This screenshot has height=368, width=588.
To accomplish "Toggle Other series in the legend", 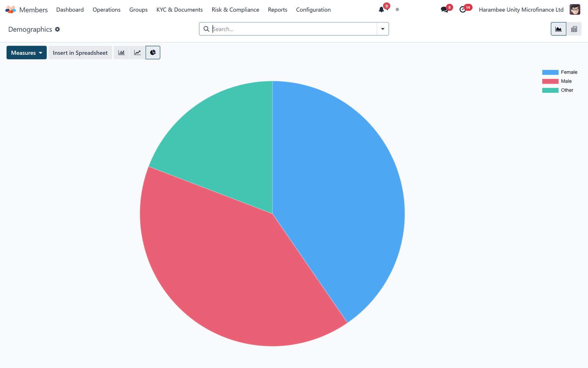I will coord(557,90).
